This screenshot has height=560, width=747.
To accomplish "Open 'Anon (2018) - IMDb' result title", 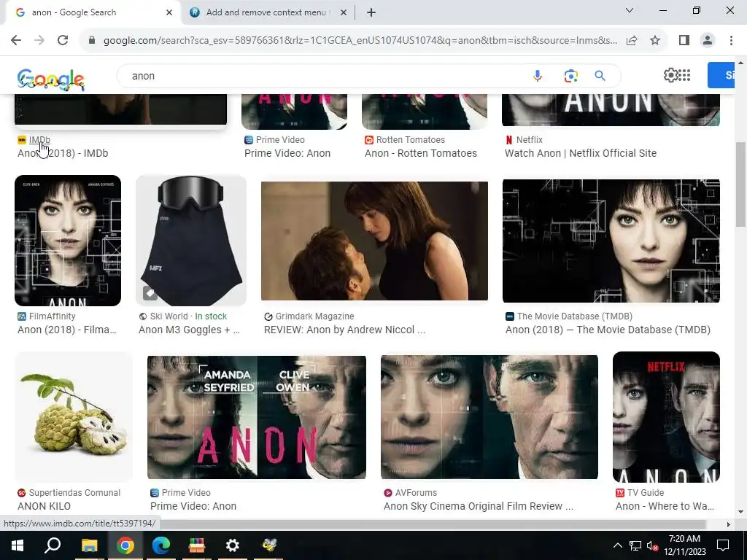I will [63, 153].
